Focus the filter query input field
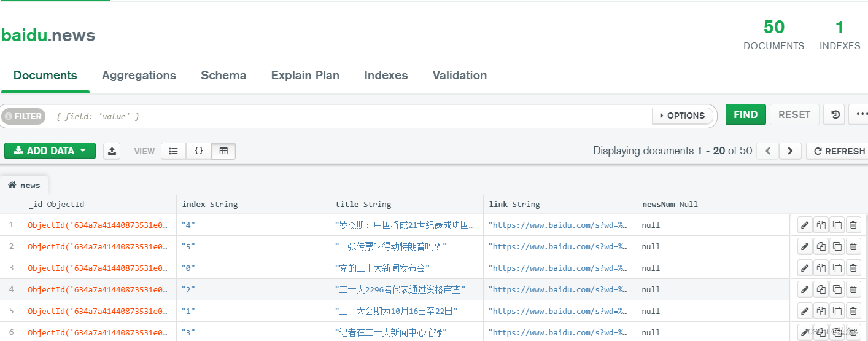Image resolution: width=868 pixels, height=341 pixels. (350, 116)
